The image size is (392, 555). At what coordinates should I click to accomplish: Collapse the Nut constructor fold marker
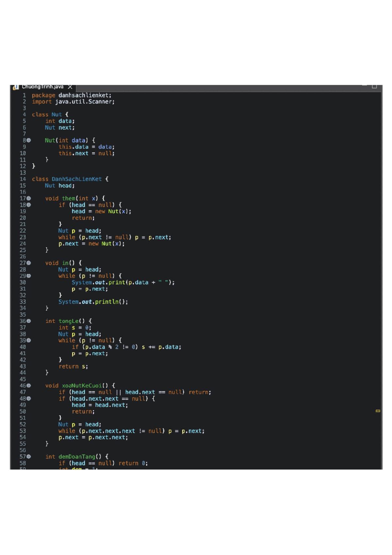click(29, 140)
